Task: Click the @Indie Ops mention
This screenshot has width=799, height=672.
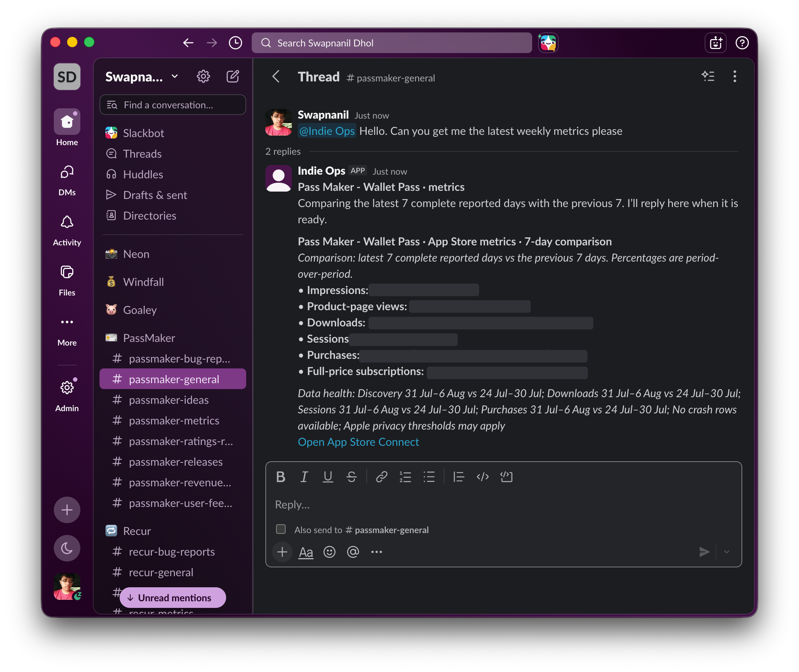Action: [327, 131]
